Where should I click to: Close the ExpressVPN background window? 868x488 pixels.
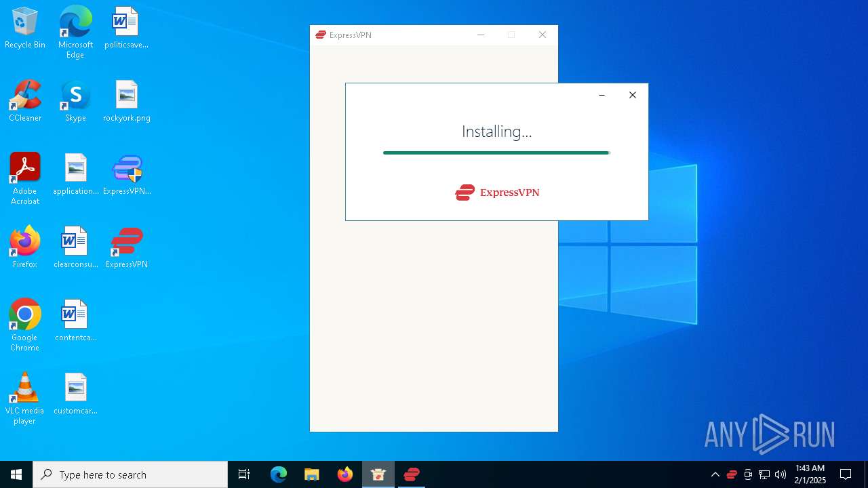pos(542,35)
